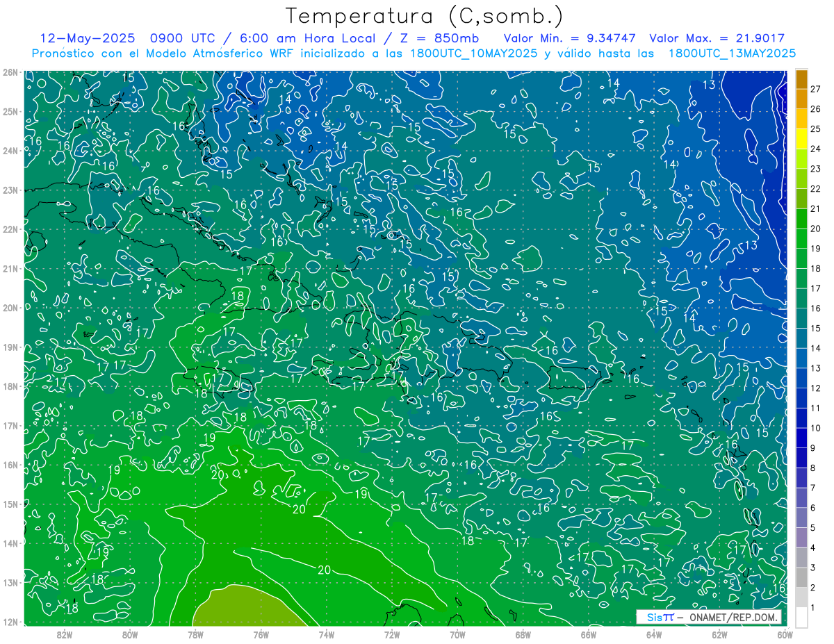Click the "17N" latitude axis label
The width and height of the screenshot is (834, 644).
pos(10,425)
